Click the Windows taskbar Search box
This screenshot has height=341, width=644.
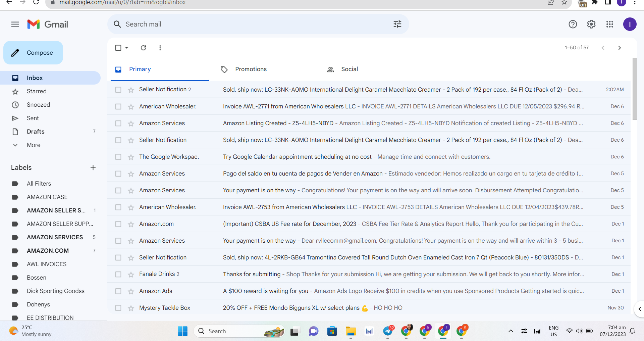(239, 331)
